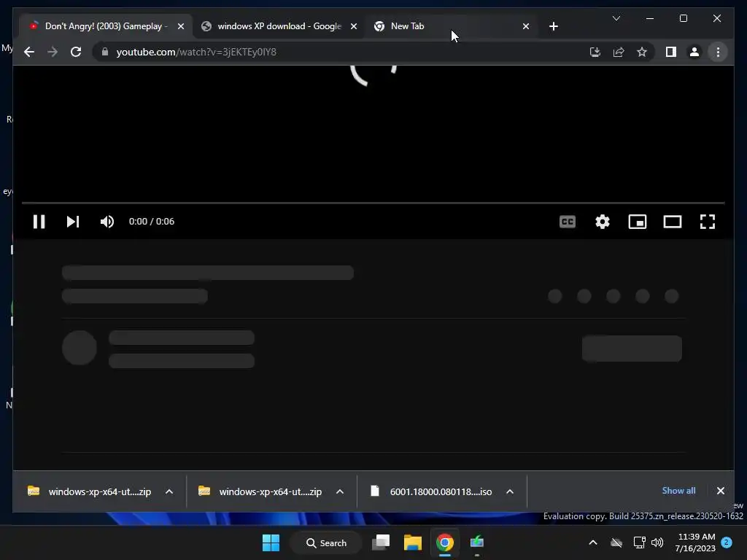Share this page
Image resolution: width=747 pixels, height=560 pixels.
click(619, 52)
